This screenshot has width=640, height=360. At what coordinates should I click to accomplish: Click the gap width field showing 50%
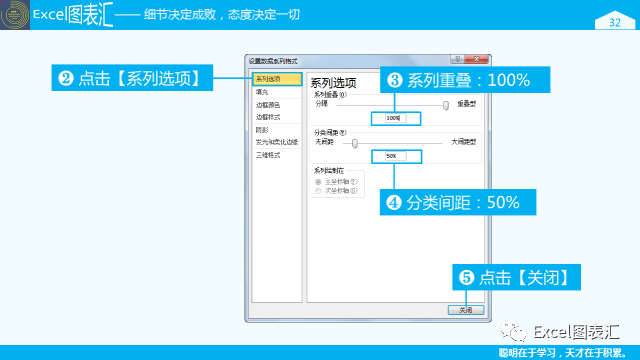click(x=396, y=156)
